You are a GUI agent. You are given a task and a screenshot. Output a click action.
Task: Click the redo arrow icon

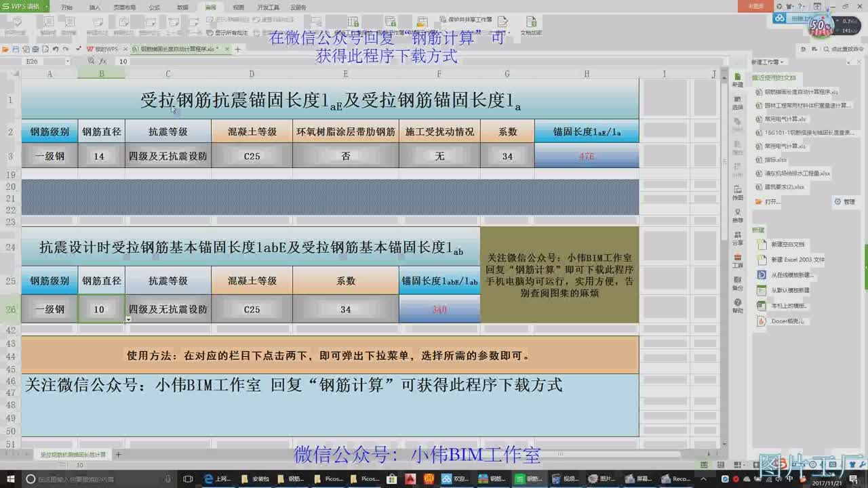66,49
